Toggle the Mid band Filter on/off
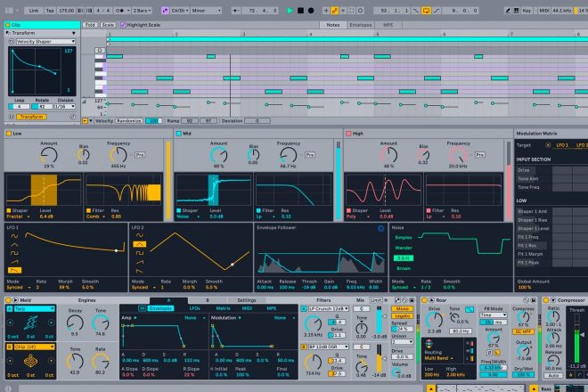Screen dimensions: 588x392 pos(258,210)
